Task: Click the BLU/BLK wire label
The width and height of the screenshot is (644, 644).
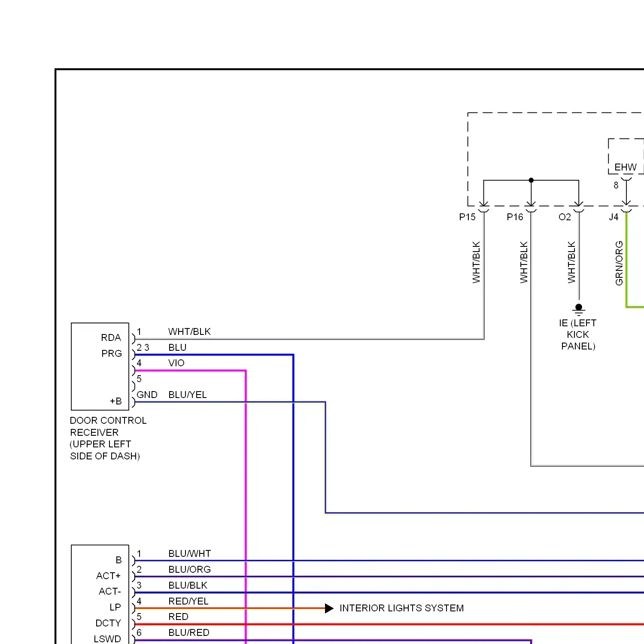Action: (x=188, y=585)
